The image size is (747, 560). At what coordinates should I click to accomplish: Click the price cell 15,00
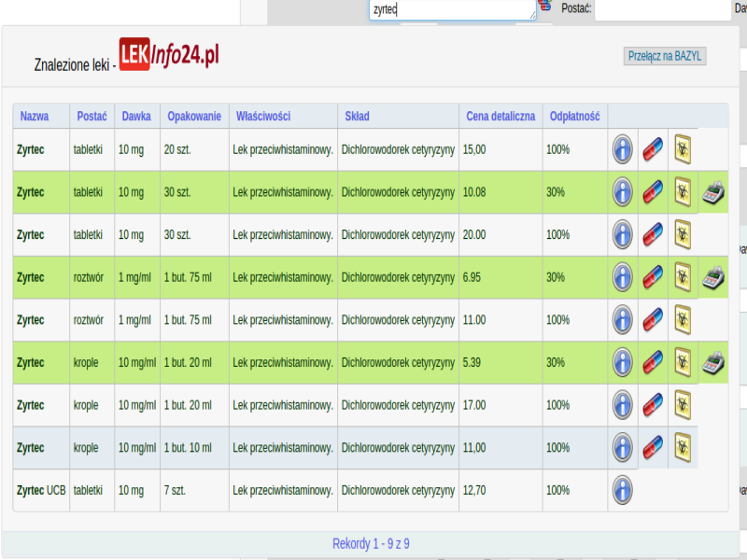pyautogui.click(x=500, y=149)
